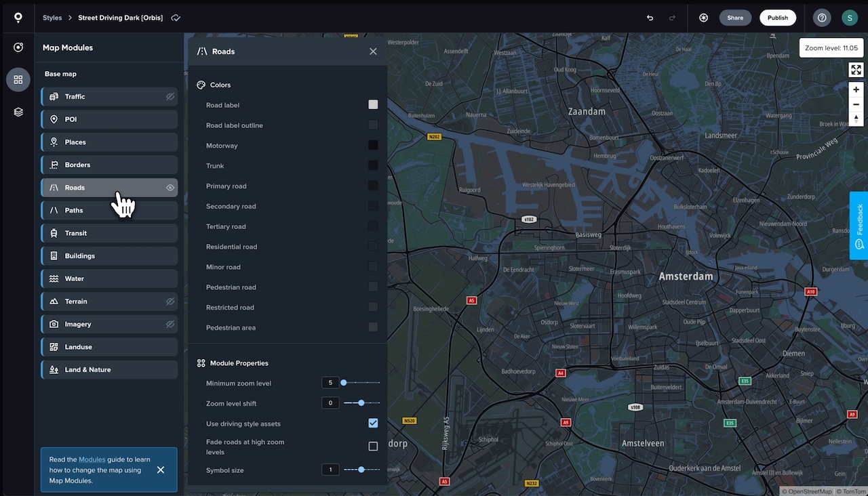Click the Share button
This screenshot has height=496, width=868.
(735, 18)
